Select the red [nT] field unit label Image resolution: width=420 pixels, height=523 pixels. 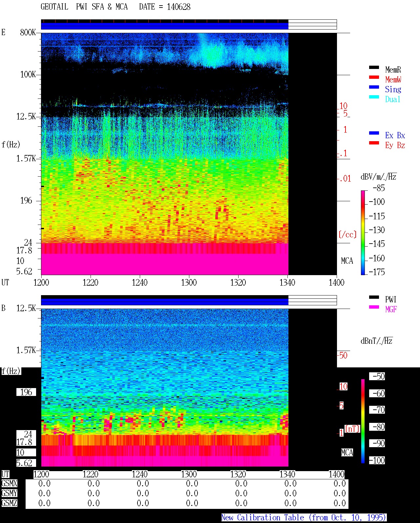click(352, 429)
